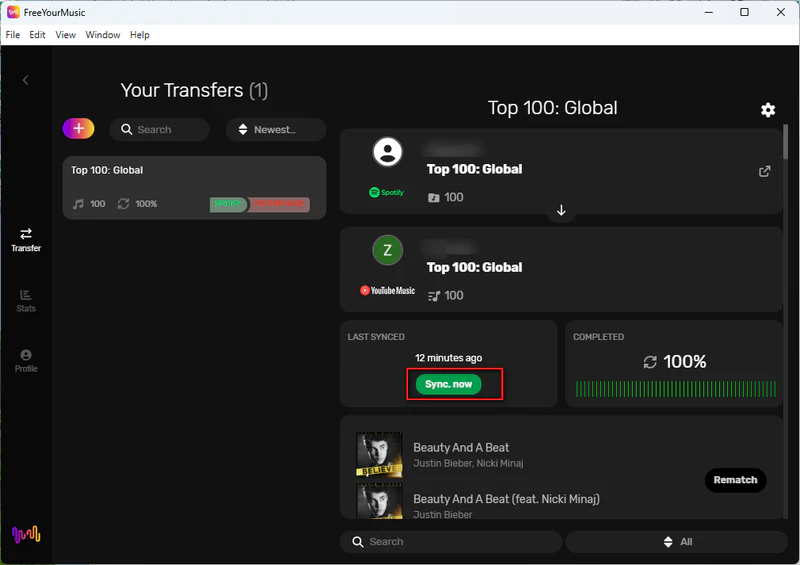800x565 pixels.
Task: Open the File menu
Action: [13, 35]
